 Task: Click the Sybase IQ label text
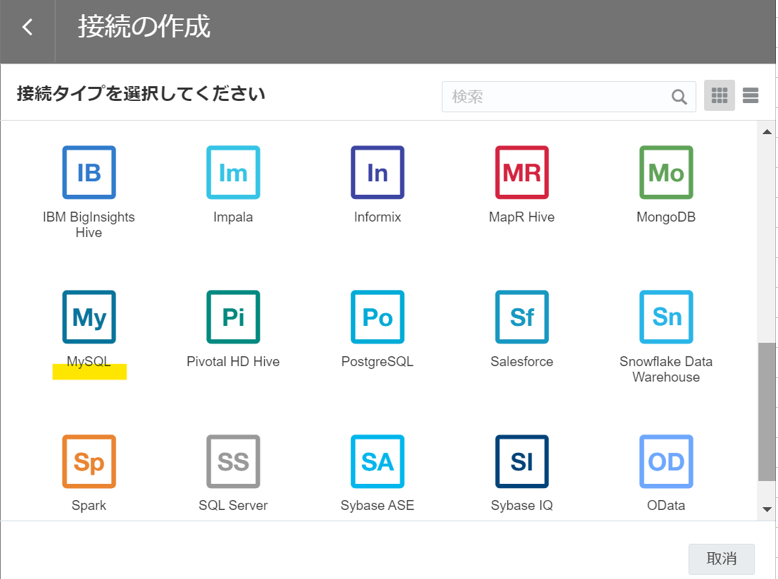tap(522, 505)
